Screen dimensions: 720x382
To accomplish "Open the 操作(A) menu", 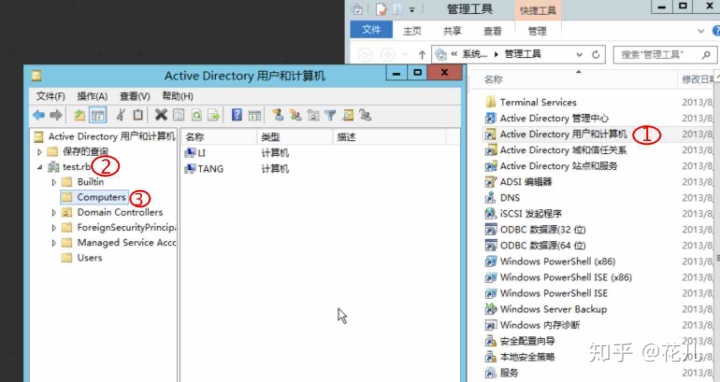I will click(92, 96).
